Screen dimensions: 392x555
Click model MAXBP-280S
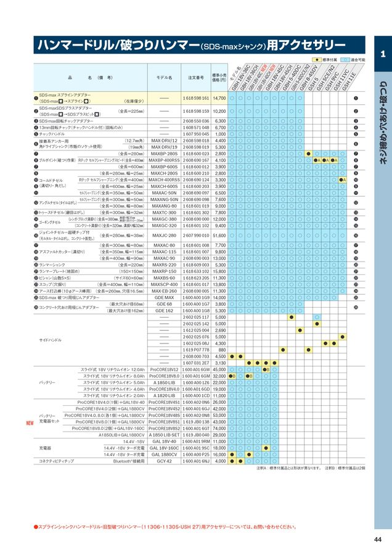(x=164, y=154)
